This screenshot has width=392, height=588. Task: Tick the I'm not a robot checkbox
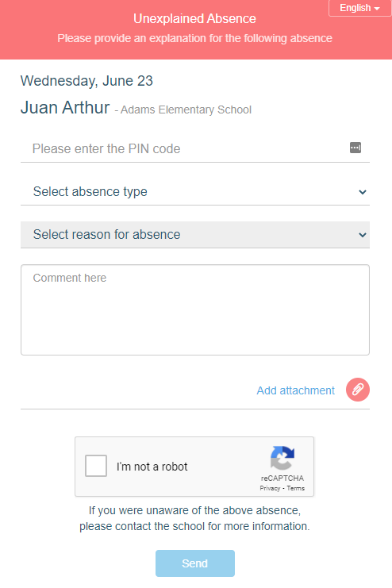click(x=96, y=466)
